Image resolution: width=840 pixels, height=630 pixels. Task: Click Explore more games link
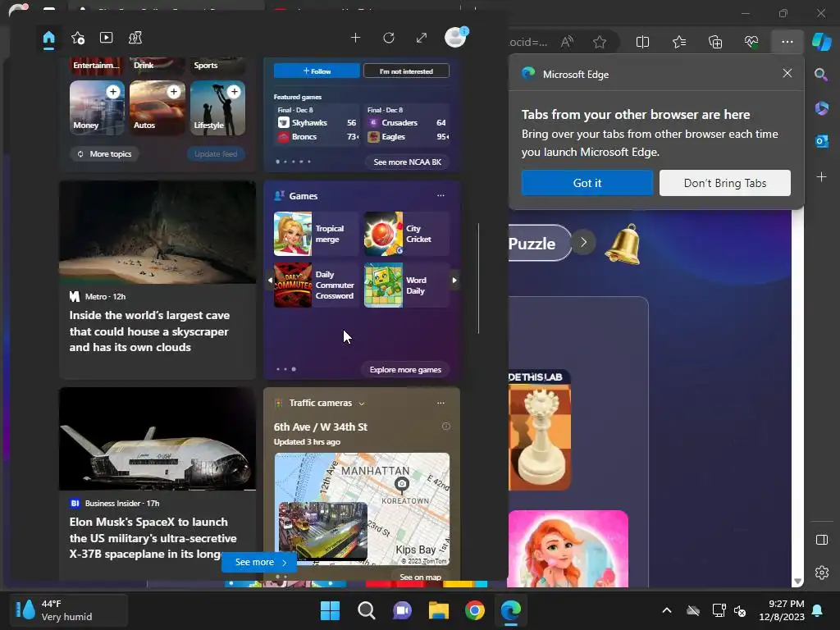pos(405,370)
